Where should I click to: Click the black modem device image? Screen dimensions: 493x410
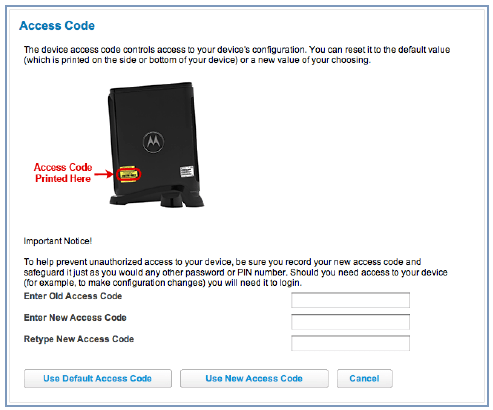point(155,144)
